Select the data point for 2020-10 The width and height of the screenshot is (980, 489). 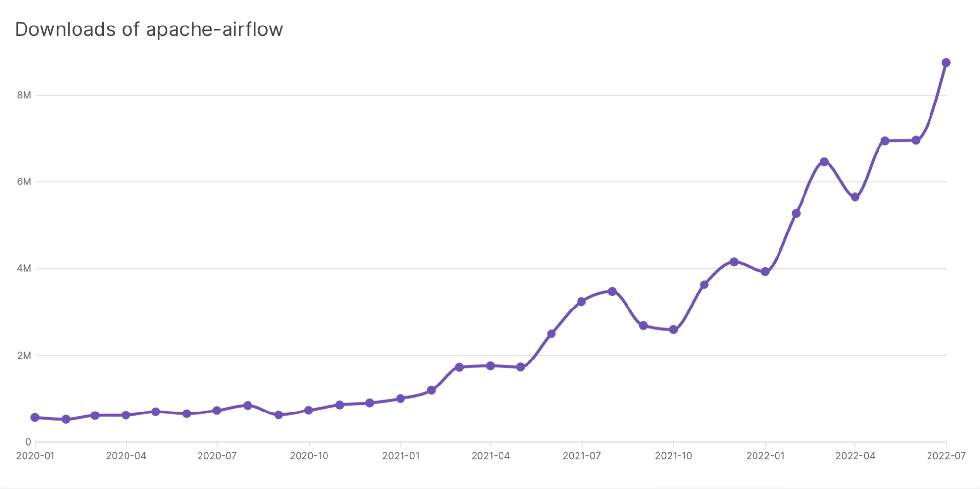click(309, 410)
